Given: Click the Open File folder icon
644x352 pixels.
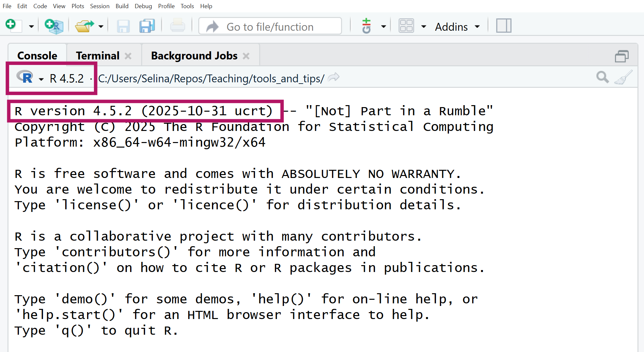Looking at the screenshot, I should tap(84, 26).
